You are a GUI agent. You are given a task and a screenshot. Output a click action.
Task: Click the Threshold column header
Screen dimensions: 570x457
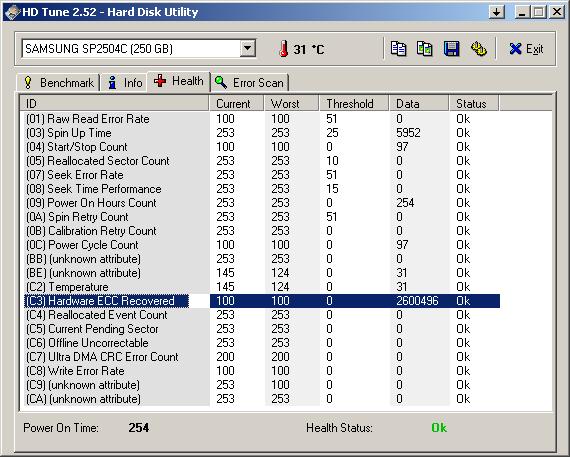click(x=354, y=104)
